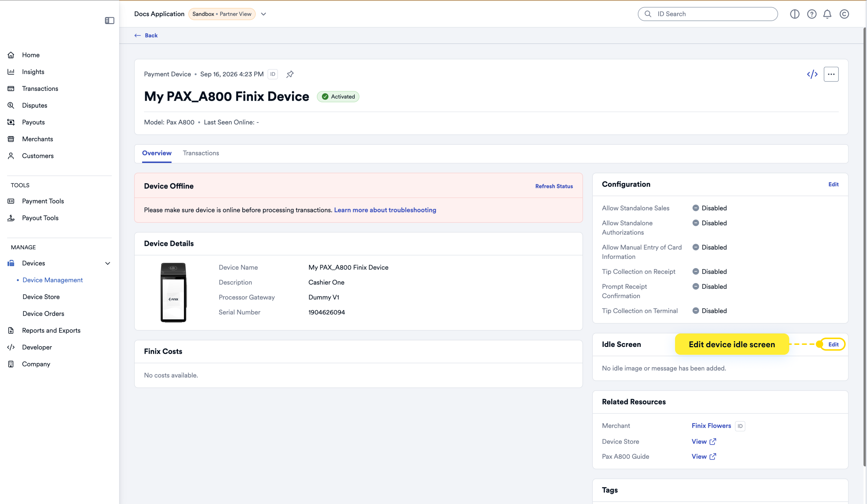This screenshot has height=504, width=867.
Task: Switch to the Transactions tab
Action: pos(201,153)
